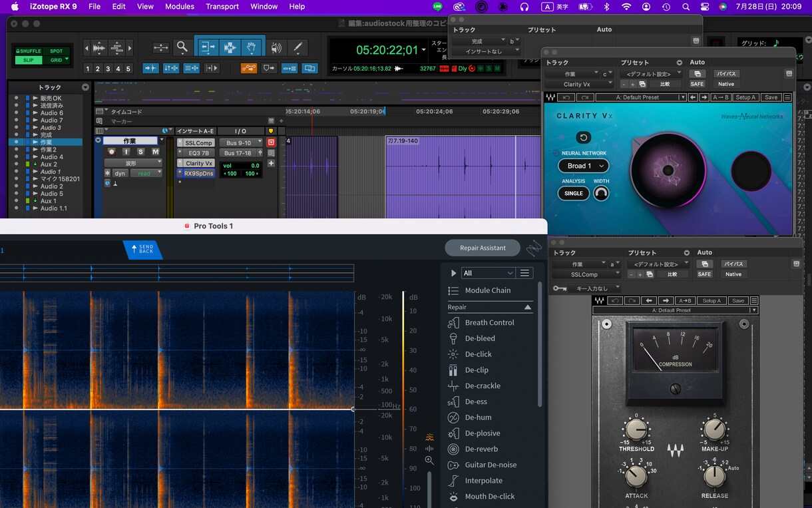Open the All modules filter dropdown

point(489,273)
